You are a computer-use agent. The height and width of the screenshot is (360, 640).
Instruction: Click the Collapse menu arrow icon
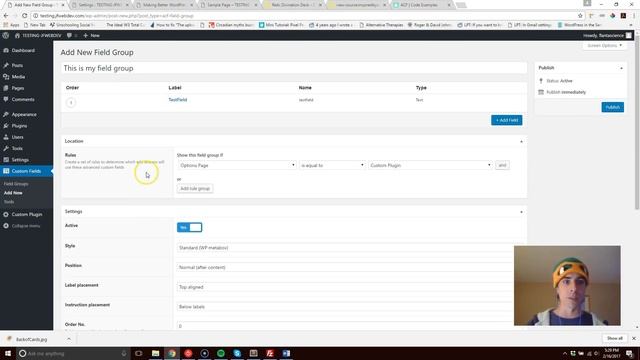(x=6, y=226)
